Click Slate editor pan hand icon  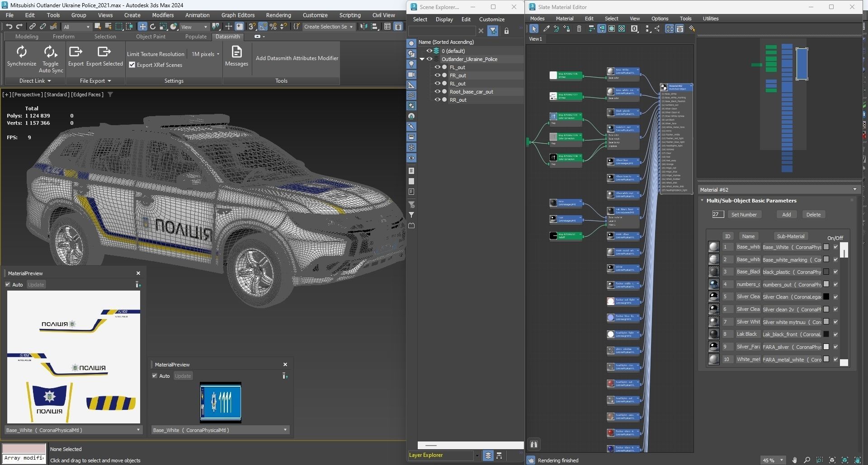[794, 460]
